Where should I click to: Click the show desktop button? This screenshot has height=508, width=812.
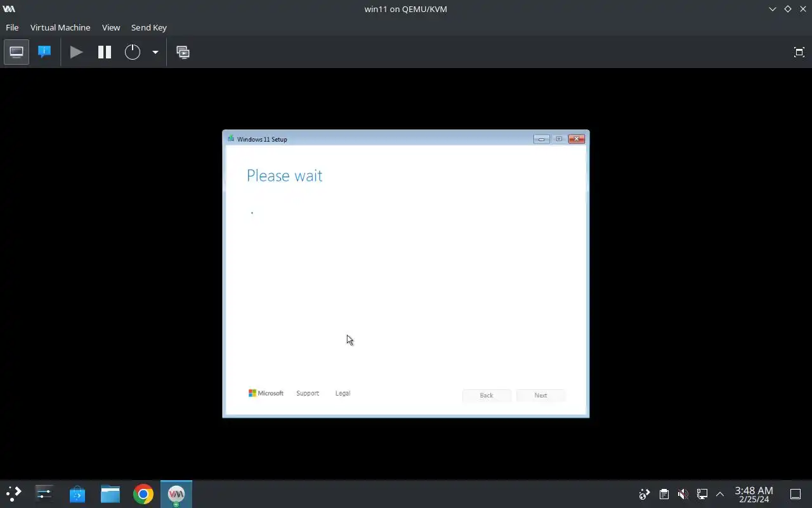pos(796,494)
